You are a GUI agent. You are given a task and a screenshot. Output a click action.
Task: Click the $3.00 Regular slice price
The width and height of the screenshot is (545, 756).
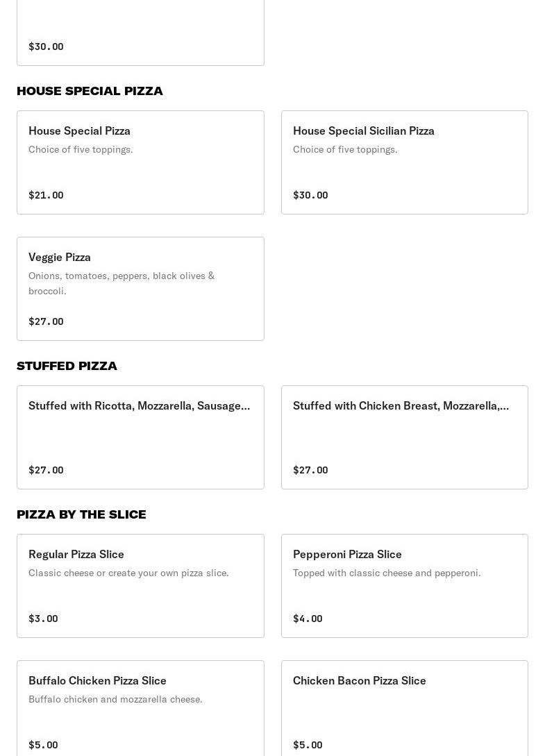pos(43,619)
